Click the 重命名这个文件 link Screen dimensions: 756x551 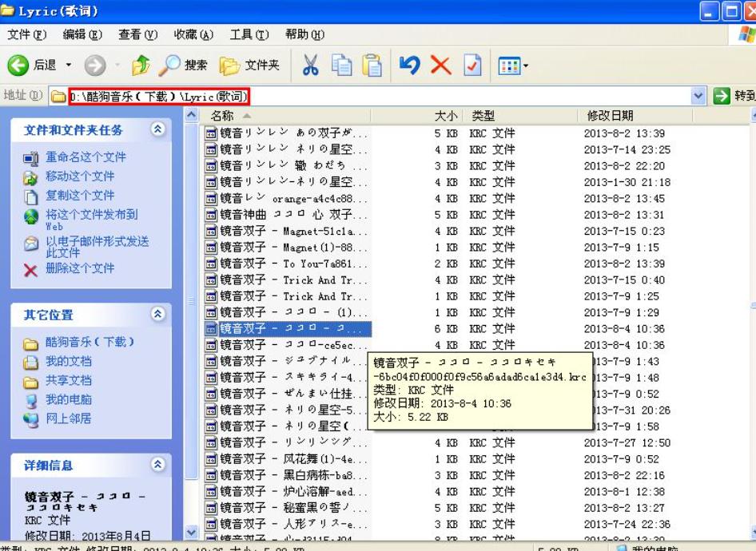(86, 157)
